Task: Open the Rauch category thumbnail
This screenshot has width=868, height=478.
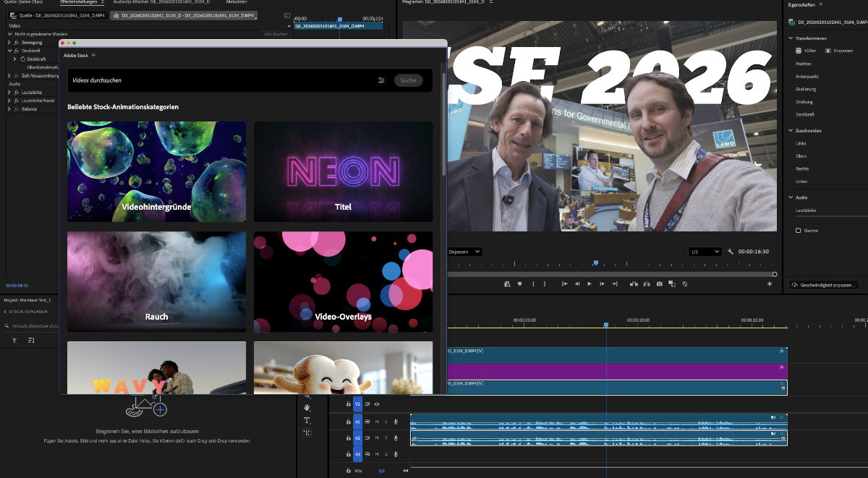Action: pyautogui.click(x=157, y=282)
